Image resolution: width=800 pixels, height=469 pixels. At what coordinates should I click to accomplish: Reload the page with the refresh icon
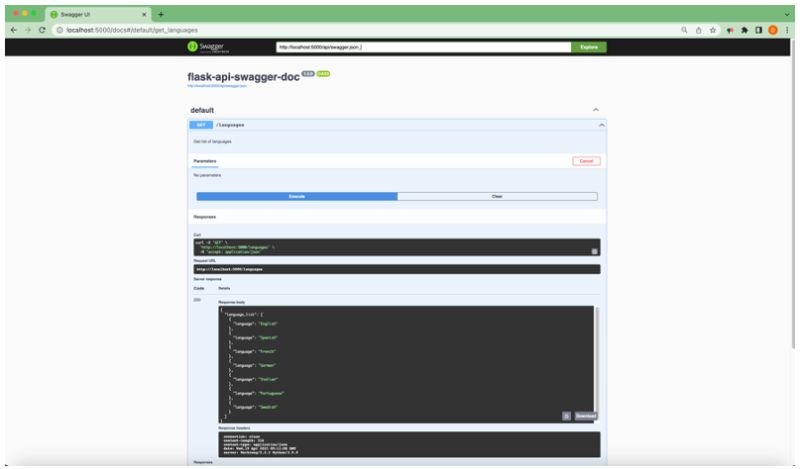42,30
